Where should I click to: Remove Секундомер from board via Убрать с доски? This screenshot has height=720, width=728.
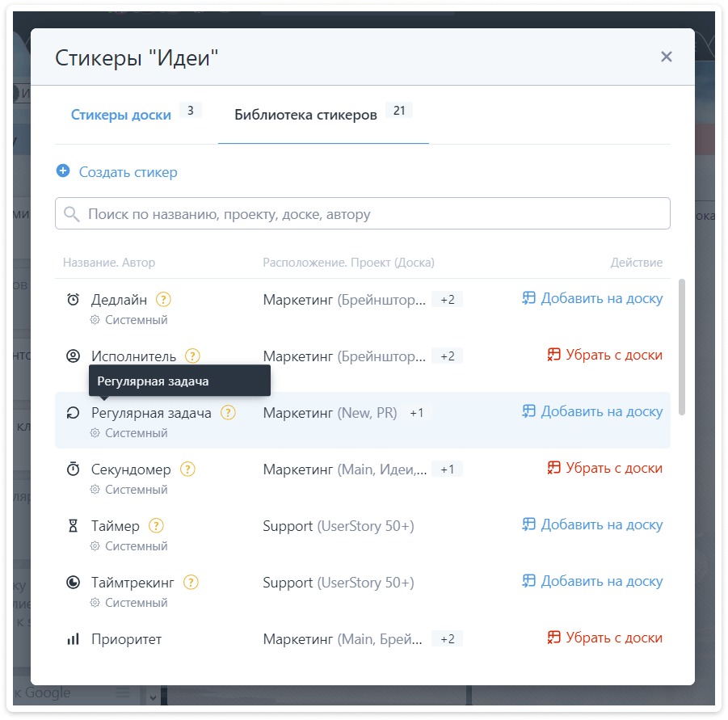point(604,469)
